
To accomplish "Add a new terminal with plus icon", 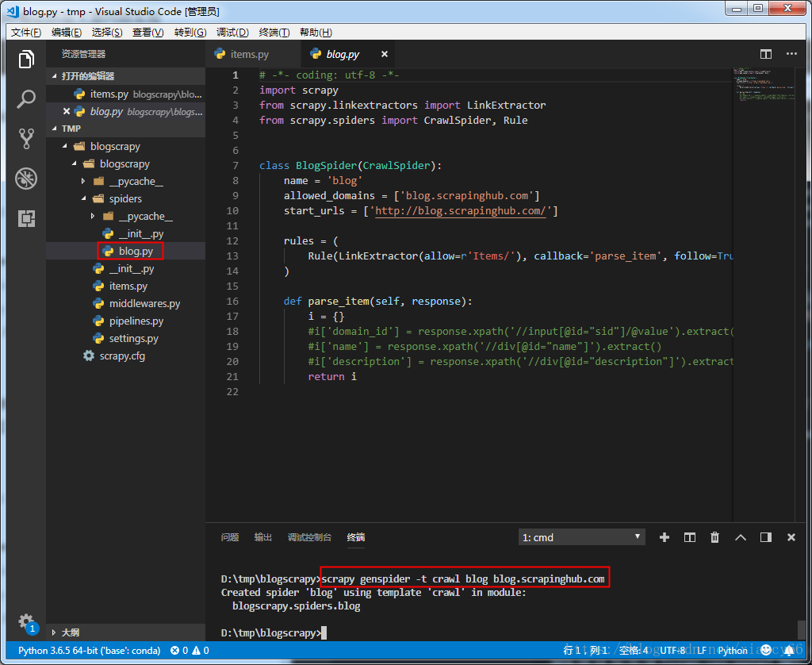I will [x=664, y=537].
